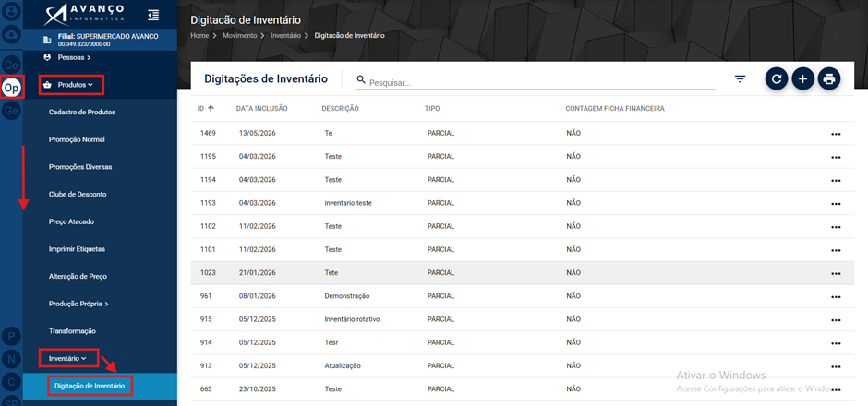Expand the Produção Própria submenu

[x=78, y=304]
